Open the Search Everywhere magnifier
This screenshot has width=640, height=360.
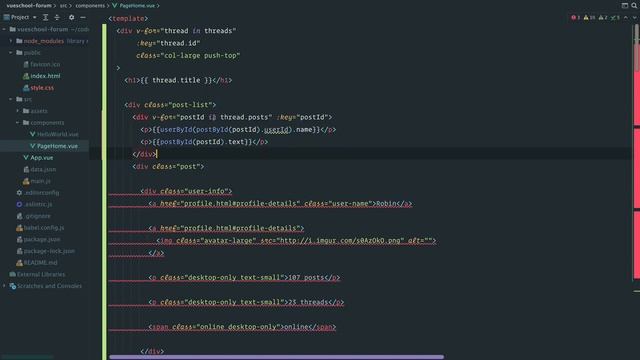point(634,5)
